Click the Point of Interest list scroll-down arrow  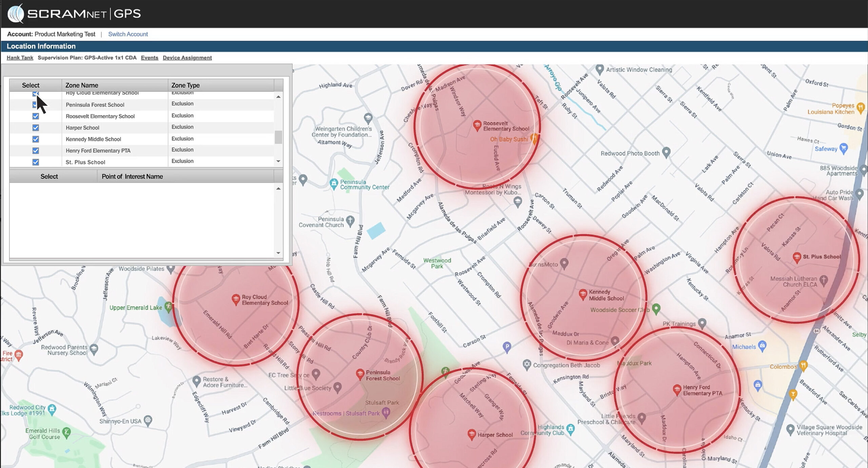point(278,253)
